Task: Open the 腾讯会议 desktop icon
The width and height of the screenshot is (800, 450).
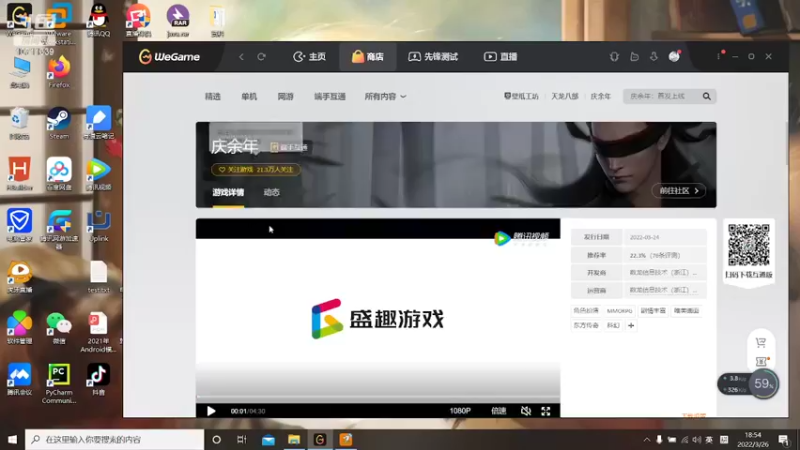Action: (19, 380)
